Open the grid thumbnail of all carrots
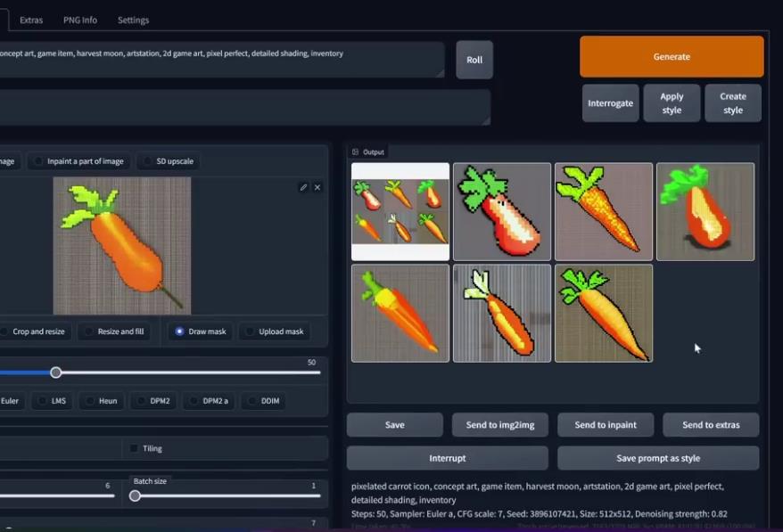The height and width of the screenshot is (532, 783). tap(400, 211)
